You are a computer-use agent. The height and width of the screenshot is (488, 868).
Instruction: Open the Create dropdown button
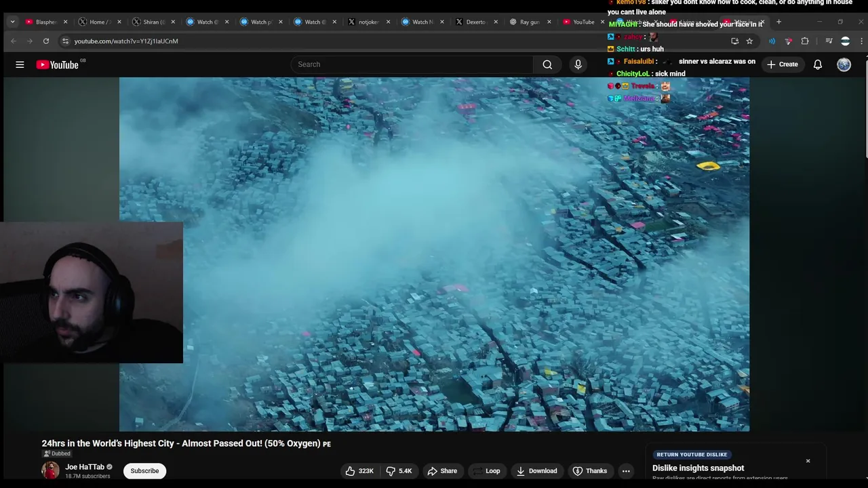[x=782, y=64]
